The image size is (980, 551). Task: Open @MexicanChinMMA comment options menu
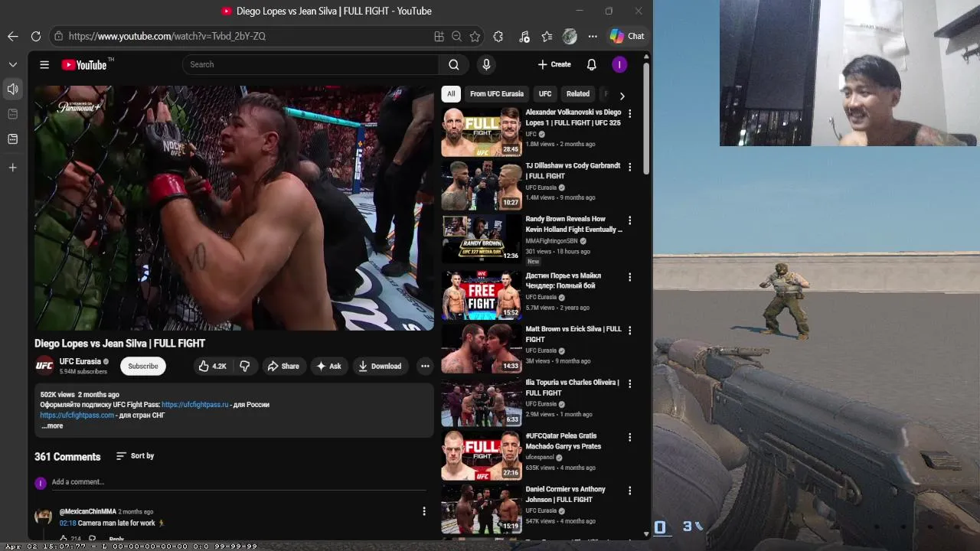click(424, 511)
